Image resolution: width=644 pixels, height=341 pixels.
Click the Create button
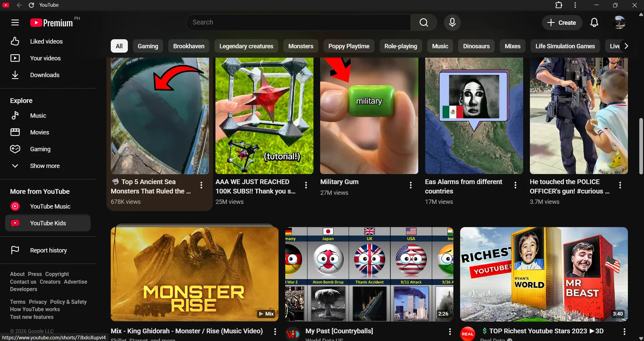click(x=562, y=22)
